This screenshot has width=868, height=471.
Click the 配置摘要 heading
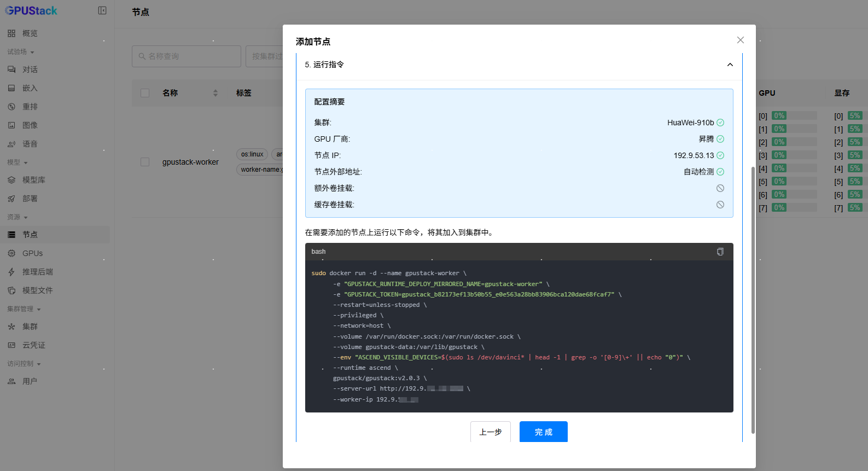click(x=329, y=102)
